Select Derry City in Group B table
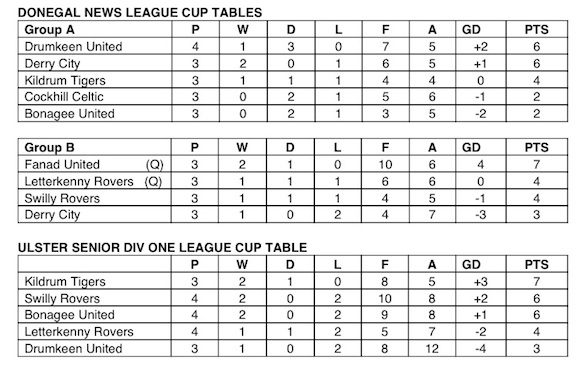The width and height of the screenshot is (580, 366). pos(52,215)
